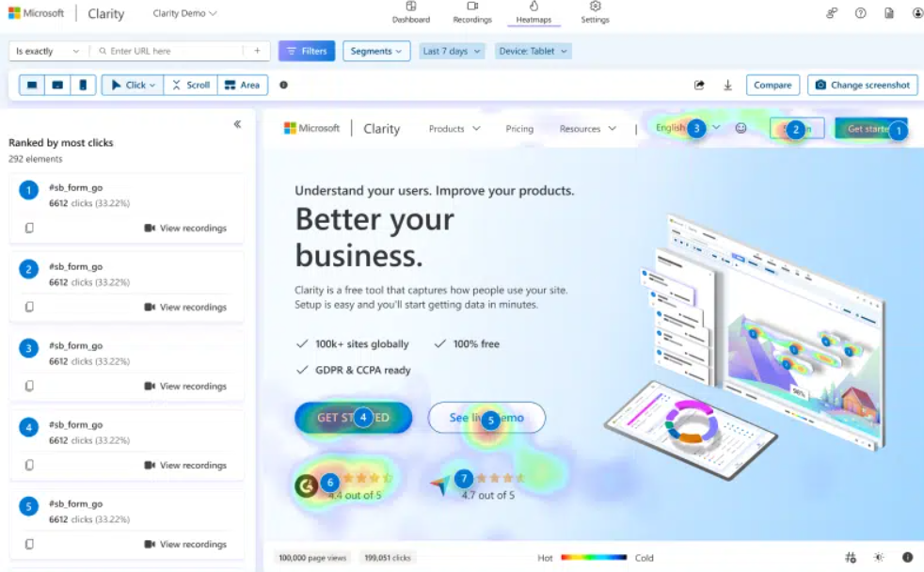
Task: Switch heatmap type to Scroll
Action: coord(191,85)
